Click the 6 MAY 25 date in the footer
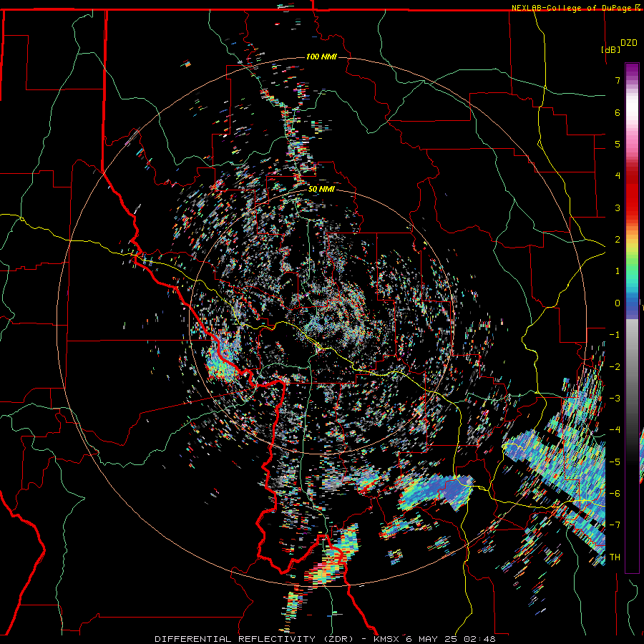Screen dimensions: 644x644 [x=433, y=639]
